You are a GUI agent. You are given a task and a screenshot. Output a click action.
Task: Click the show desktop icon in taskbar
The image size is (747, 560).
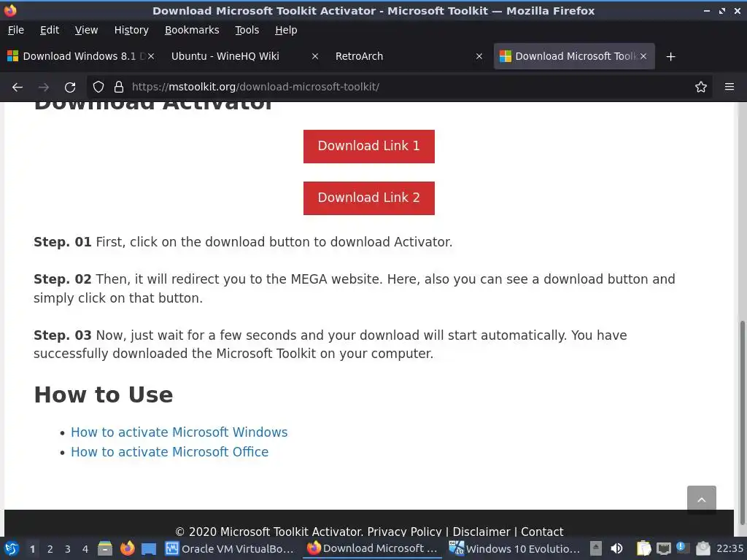(x=149, y=548)
